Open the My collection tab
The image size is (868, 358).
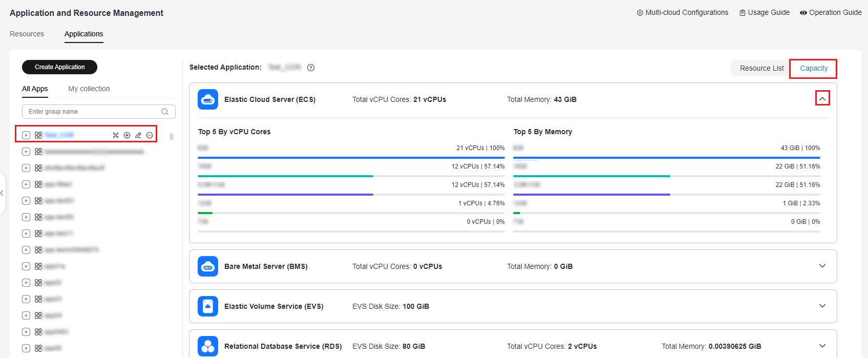[89, 89]
